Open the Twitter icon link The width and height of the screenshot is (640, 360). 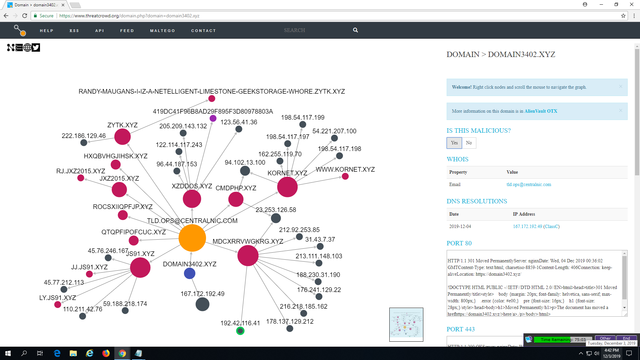click(x=36, y=48)
